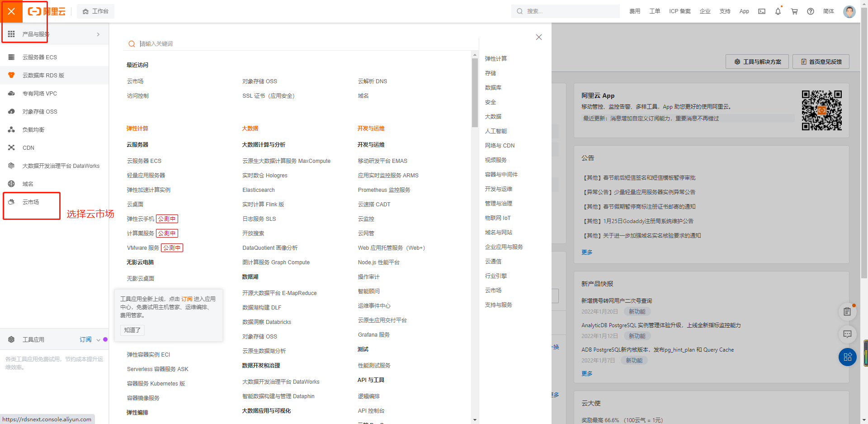The width and height of the screenshot is (868, 424).
Task: Open announcement about Godaddy 注册局系统维护
Action: tap(638, 221)
